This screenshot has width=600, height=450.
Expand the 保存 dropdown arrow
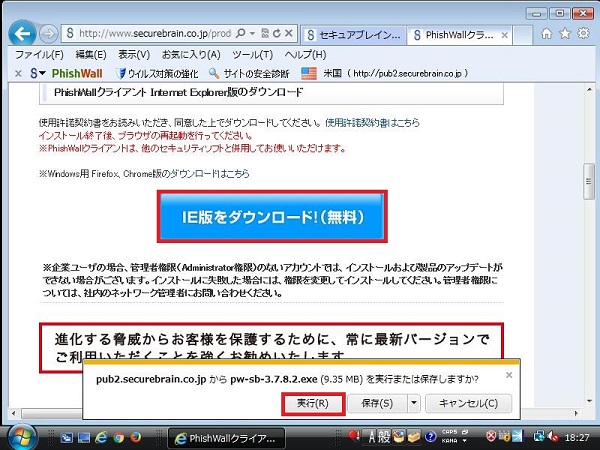[x=414, y=403]
